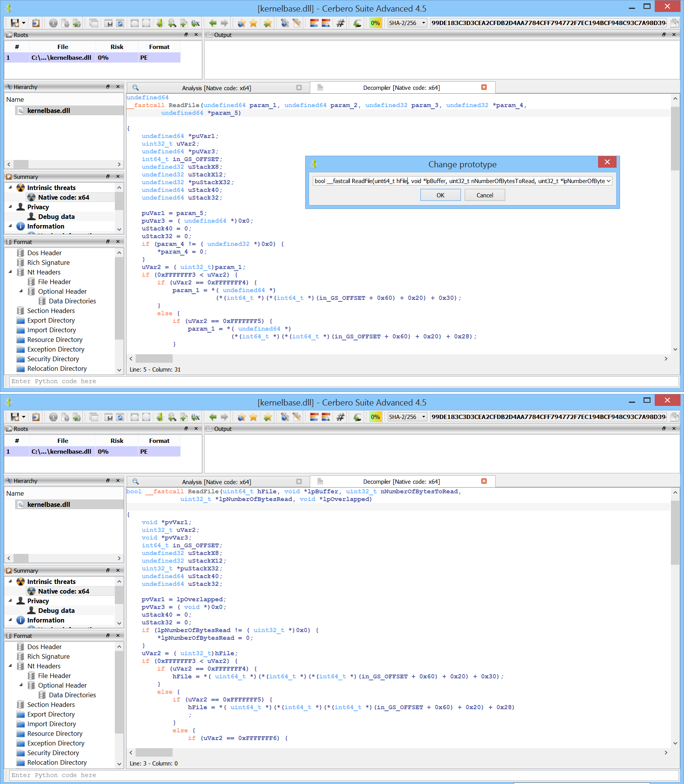This screenshot has height=784, width=684.
Task: Open the dropdown arrow next to save icon, top window
Action: (24, 23)
